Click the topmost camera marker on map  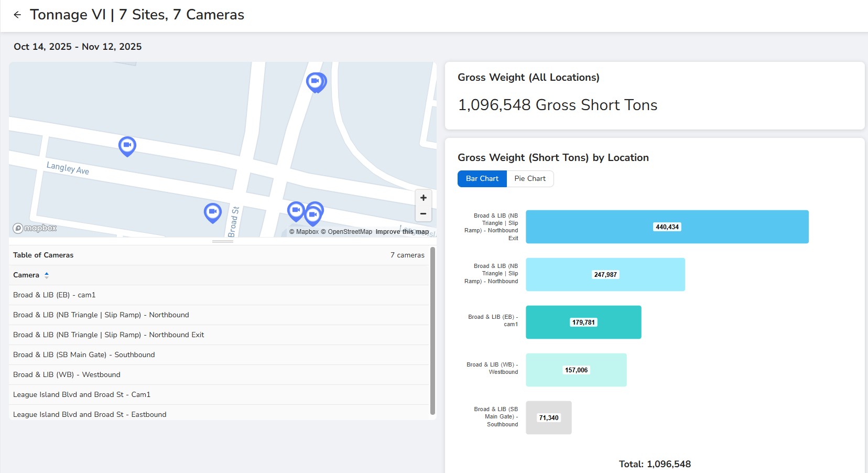316,82
